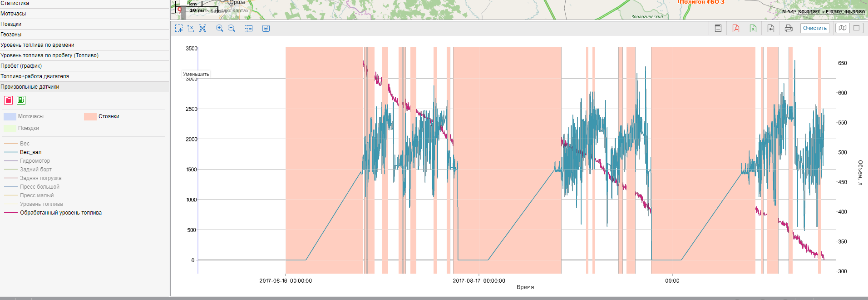868x300 pixels.
Task: Expand the Геозоны section
Action: 11,35
